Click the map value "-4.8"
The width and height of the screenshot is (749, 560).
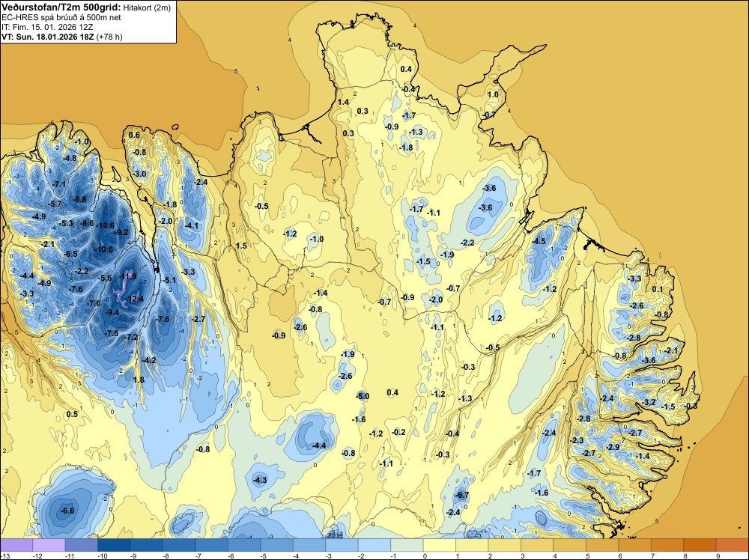coord(70,158)
